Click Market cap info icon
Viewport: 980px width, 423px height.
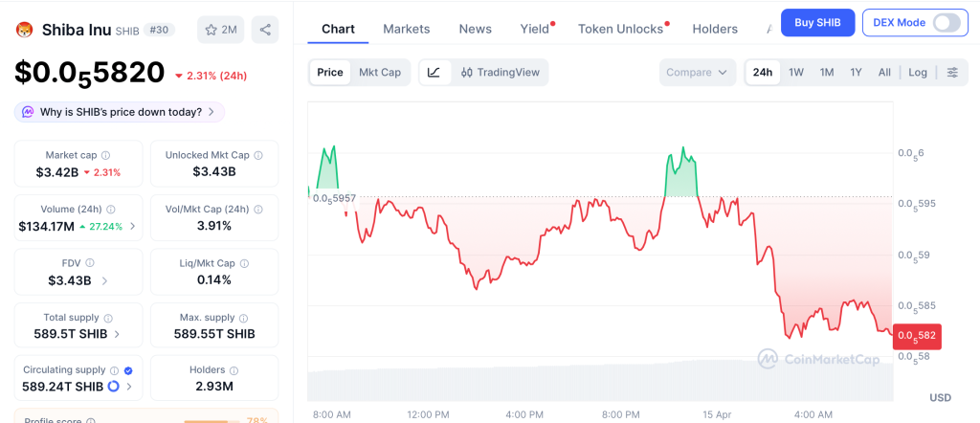(105, 155)
